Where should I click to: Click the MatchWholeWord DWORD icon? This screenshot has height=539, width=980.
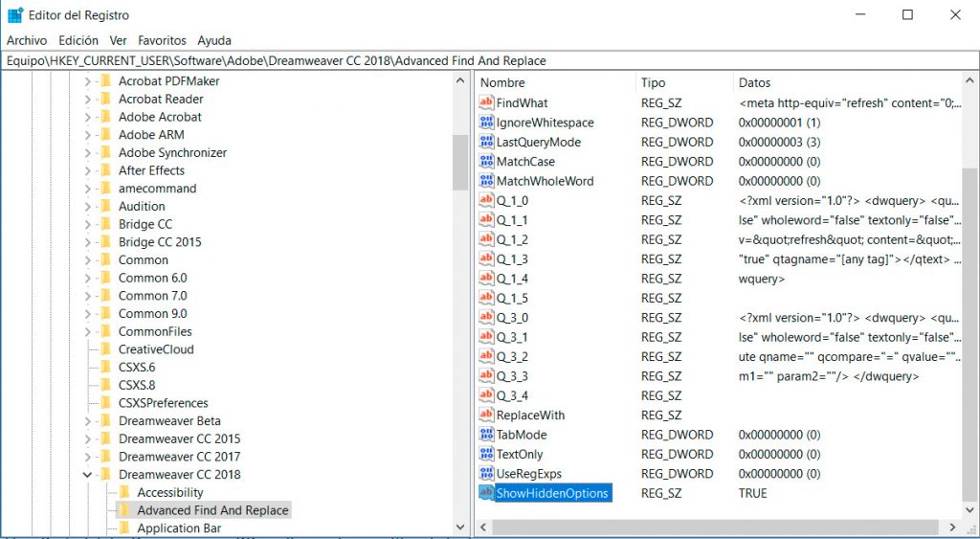486,180
